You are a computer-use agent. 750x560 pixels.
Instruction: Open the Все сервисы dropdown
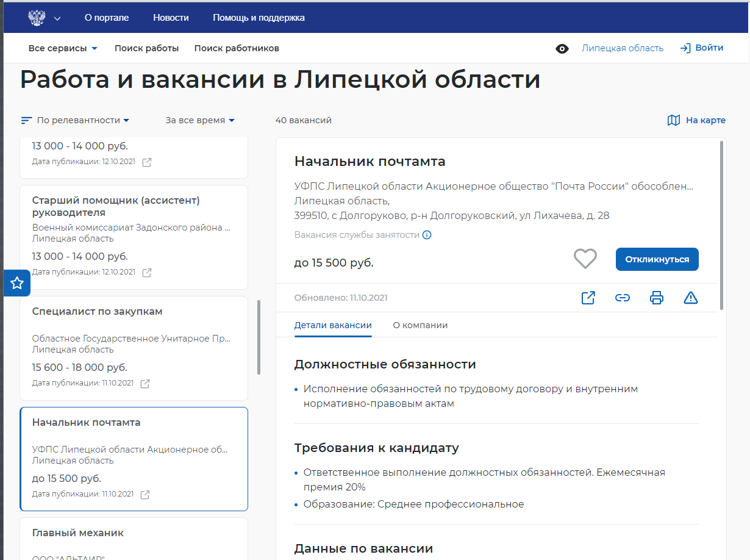(x=63, y=48)
